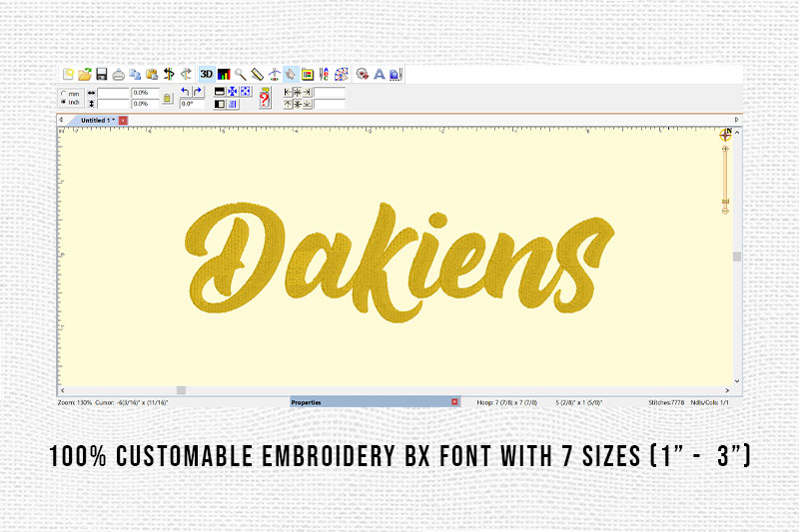Click the Stitches:7778 status text

point(666,402)
